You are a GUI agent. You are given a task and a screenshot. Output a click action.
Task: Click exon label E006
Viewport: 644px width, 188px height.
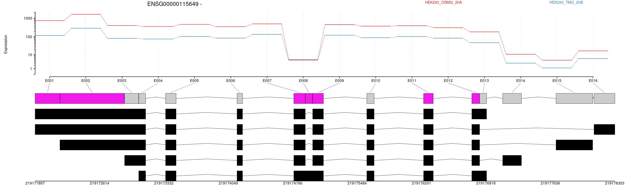[x=230, y=81]
